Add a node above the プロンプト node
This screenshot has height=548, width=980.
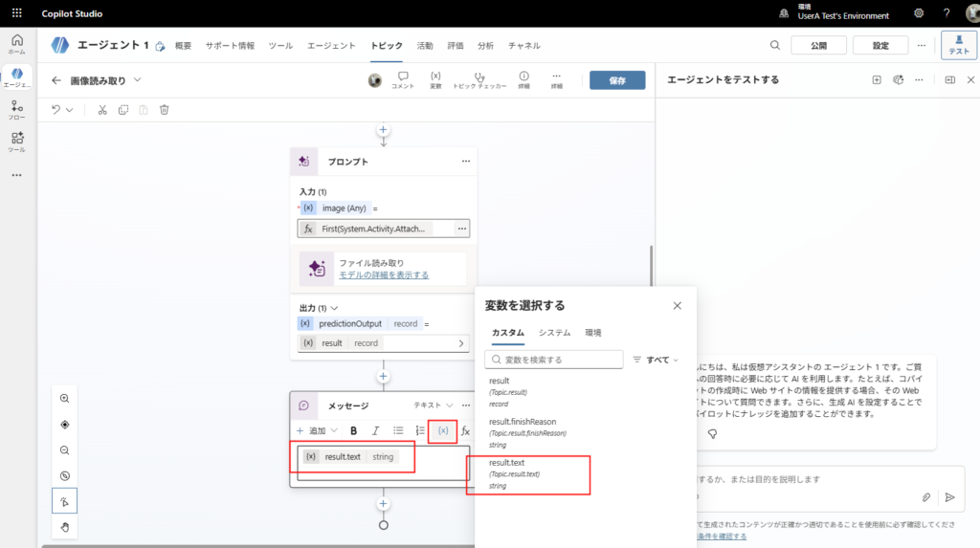pyautogui.click(x=383, y=130)
